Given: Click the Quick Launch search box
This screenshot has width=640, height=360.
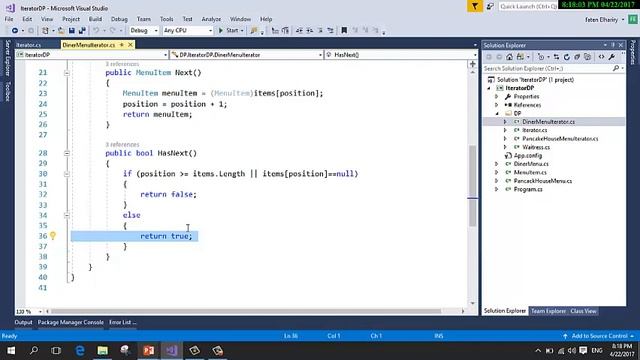Looking at the screenshot, I should click(528, 6).
